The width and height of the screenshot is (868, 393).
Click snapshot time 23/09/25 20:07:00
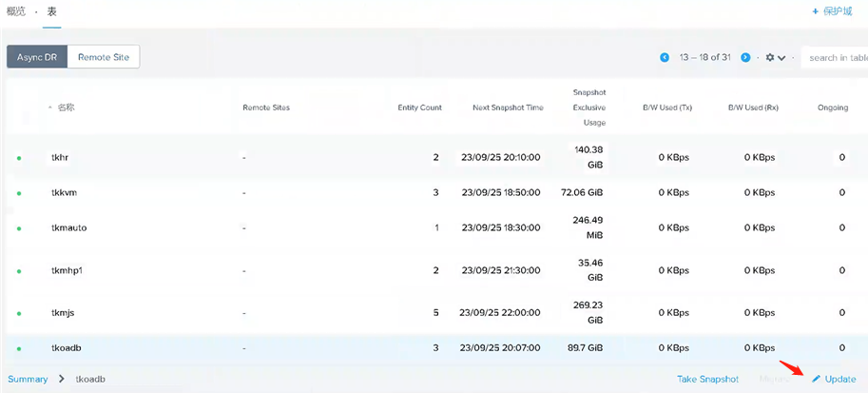coord(500,348)
